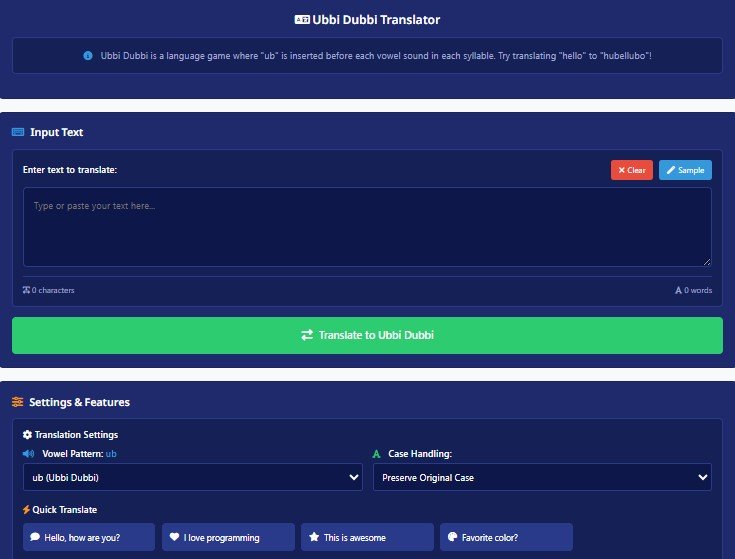Quick translate 'I love programming'

pos(228,537)
